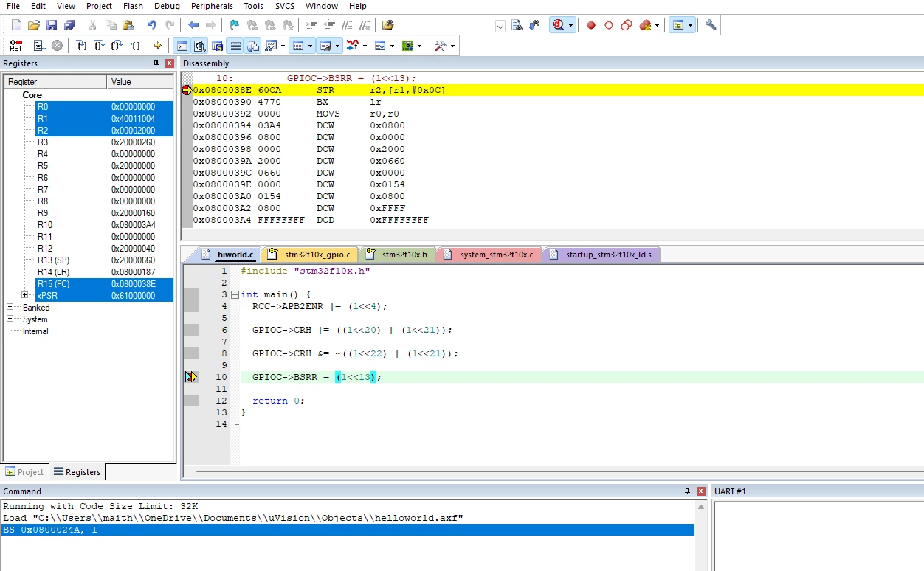Switch to the Project tab below the registers

(24, 472)
